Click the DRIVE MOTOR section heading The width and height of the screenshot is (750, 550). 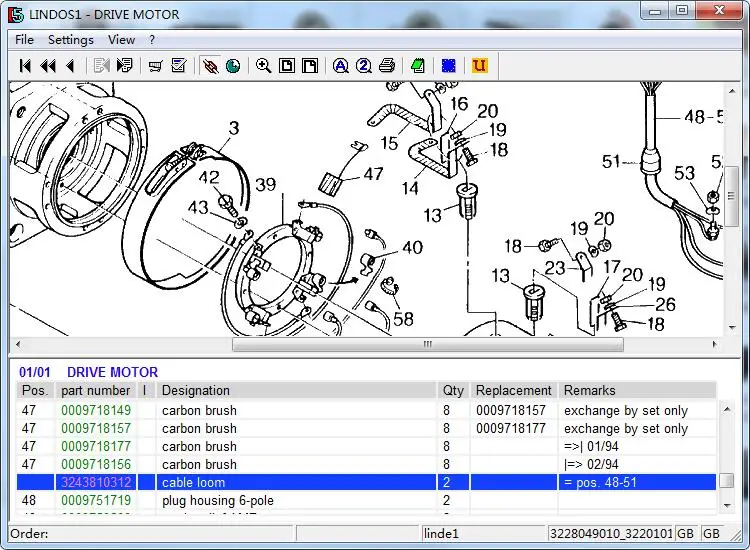point(112,372)
